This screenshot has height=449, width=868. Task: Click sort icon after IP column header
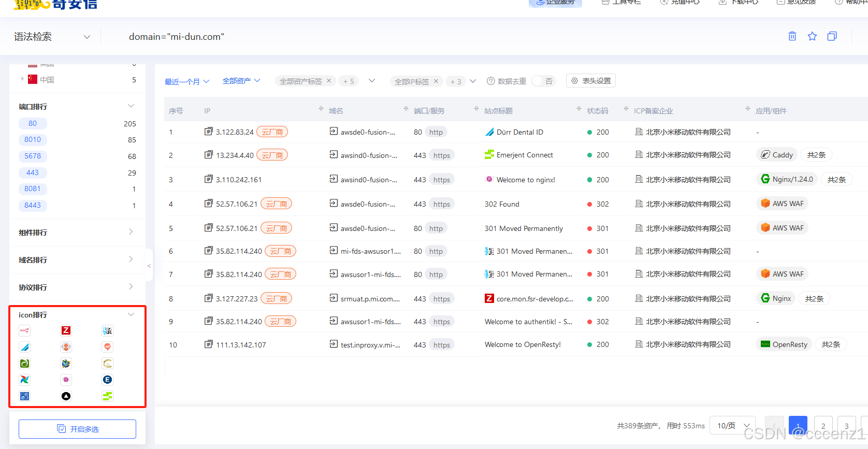tap(321, 109)
